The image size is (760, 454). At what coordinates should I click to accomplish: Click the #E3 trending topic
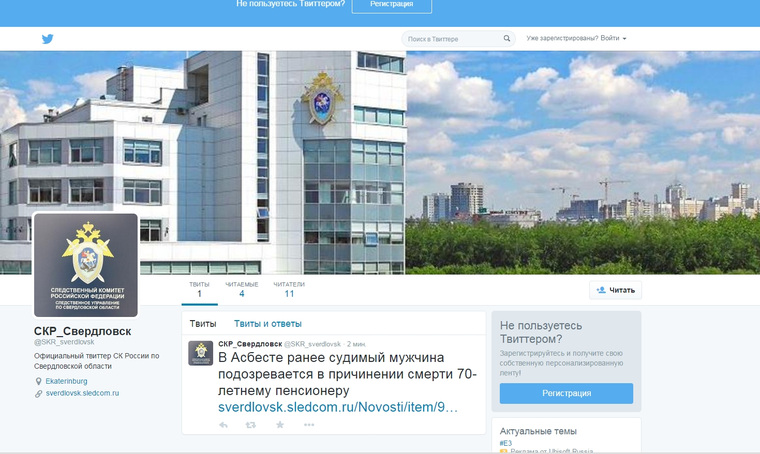[x=506, y=443]
